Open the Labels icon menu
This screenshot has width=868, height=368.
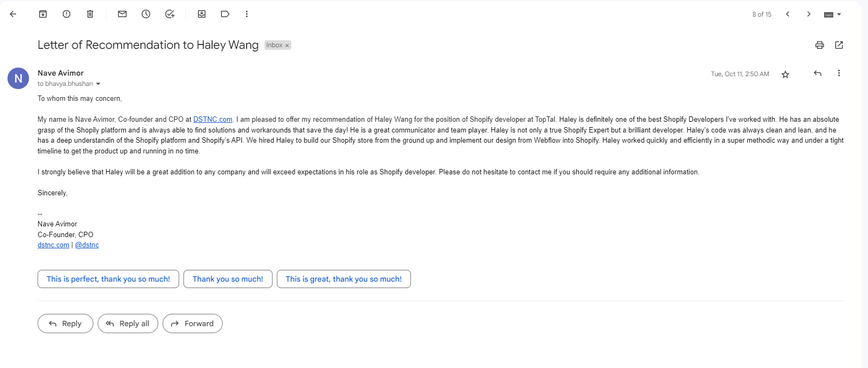[225, 14]
